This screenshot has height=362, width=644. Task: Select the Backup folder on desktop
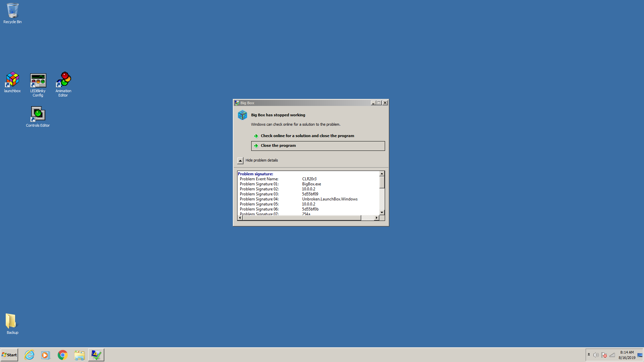[12, 324]
